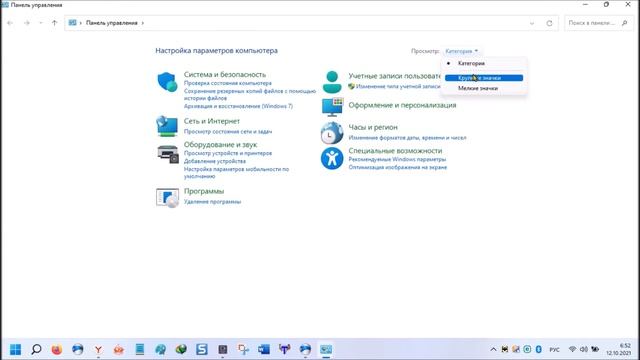Image resolution: width=640 pixels, height=360 pixels.
Task: Refresh the Control Panel view
Action: [x=549, y=23]
